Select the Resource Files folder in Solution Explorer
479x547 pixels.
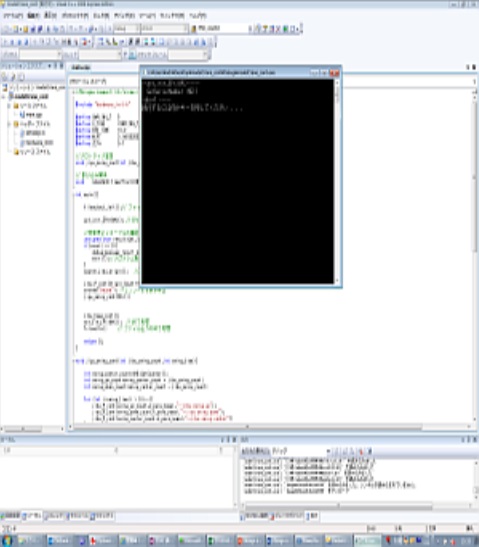click(33, 152)
